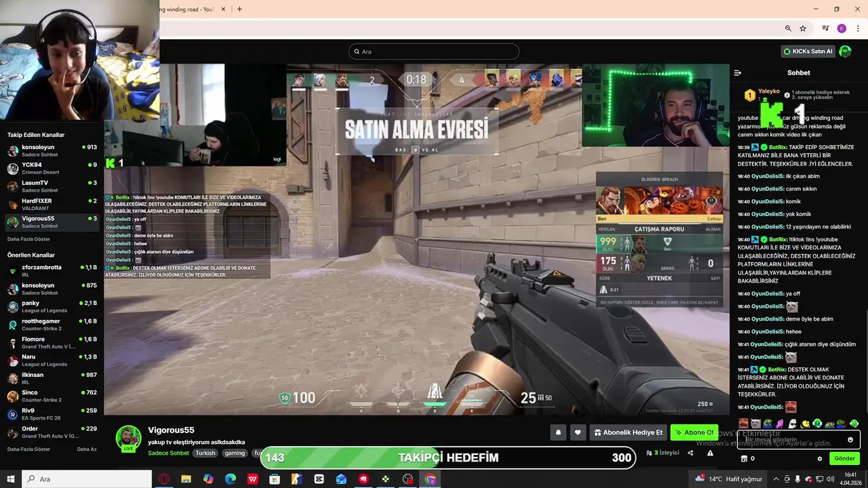
Task: Open the YCK94 channel
Action: point(52,168)
